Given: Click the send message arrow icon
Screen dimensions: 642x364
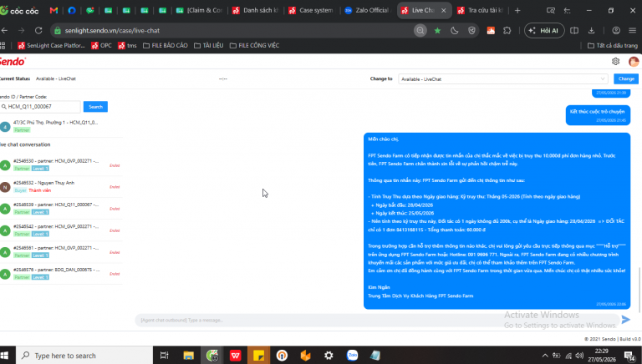Looking at the screenshot, I should pyautogui.click(x=625, y=320).
